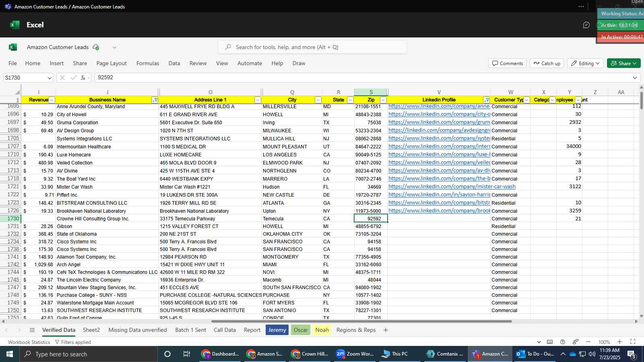Open the Editing mode dropdown
Image resolution: width=644 pixels, height=362 pixels.
pyautogui.click(x=585, y=63)
